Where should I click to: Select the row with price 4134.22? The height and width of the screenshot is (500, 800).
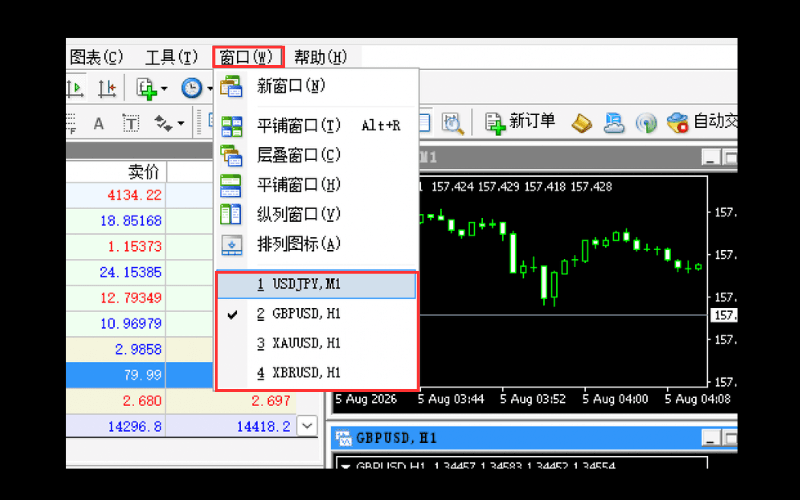pyautogui.click(x=139, y=195)
